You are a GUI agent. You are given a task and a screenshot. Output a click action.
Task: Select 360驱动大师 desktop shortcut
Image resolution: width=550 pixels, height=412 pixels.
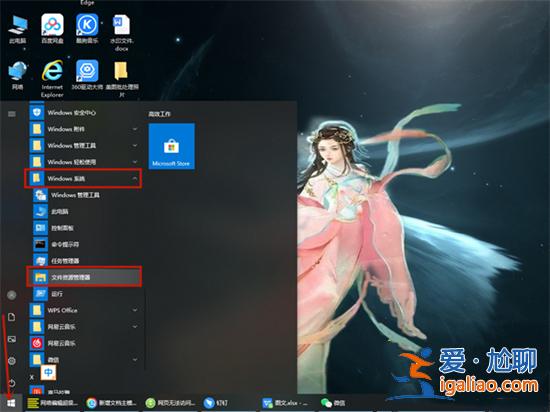tap(87, 75)
